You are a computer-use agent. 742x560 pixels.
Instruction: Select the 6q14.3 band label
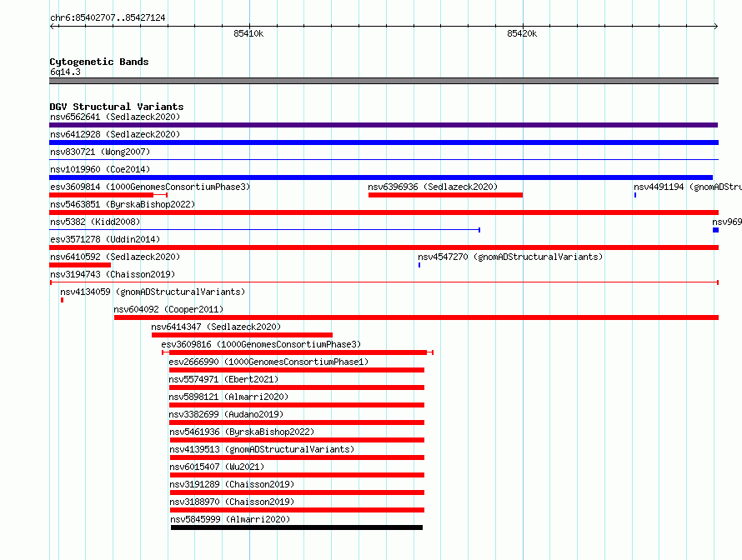click(65, 72)
